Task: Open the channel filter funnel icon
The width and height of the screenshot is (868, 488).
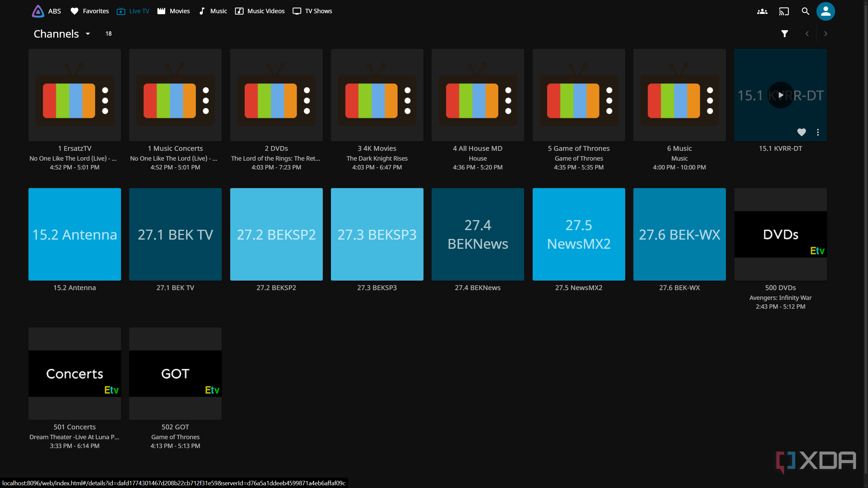Action: pos(785,34)
